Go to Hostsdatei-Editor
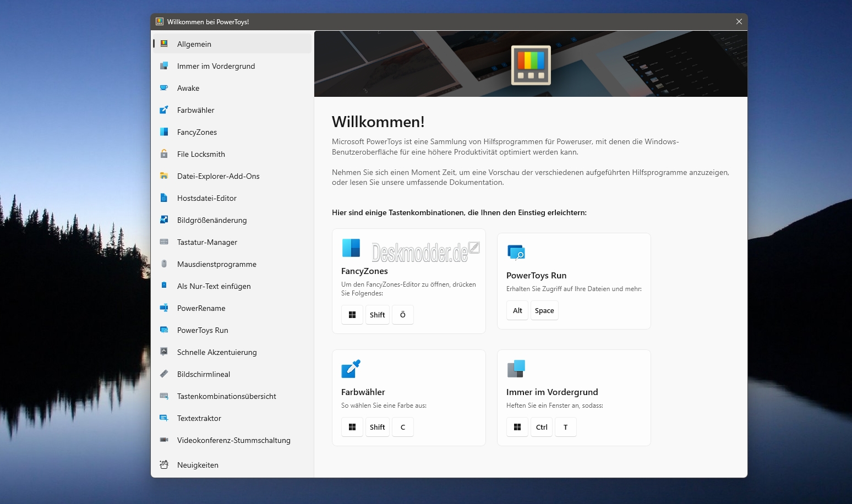This screenshot has width=852, height=504. 232,198
